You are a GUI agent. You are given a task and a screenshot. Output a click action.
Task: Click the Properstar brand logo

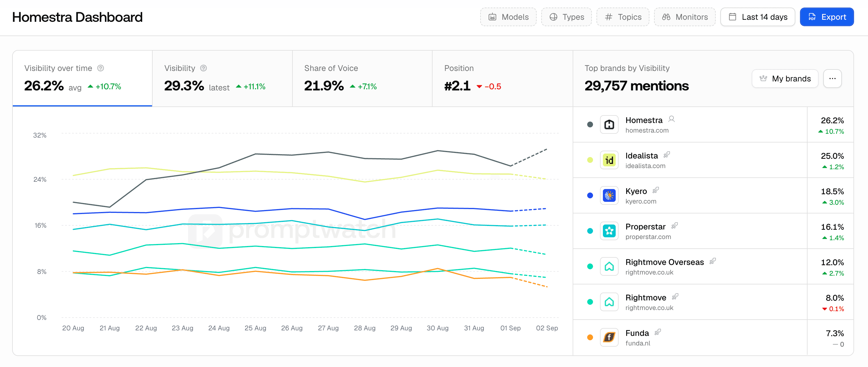coord(609,231)
